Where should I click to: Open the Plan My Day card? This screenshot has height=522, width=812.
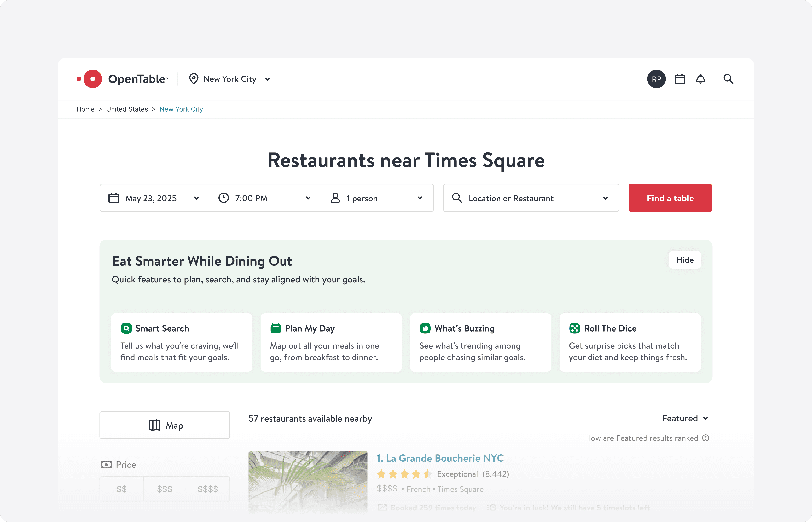(331, 342)
